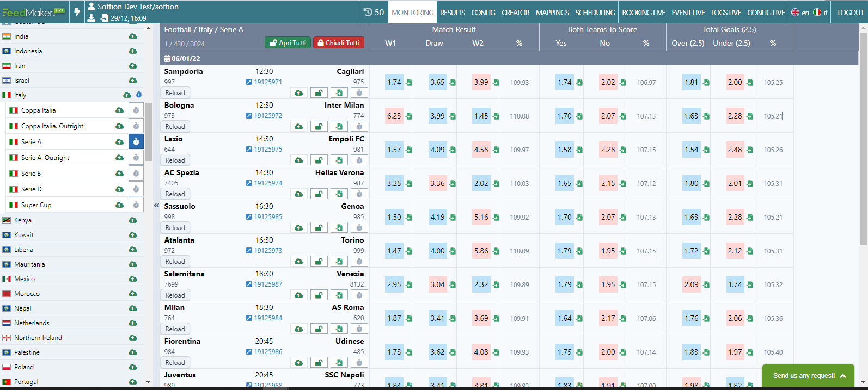Click the cloud upload icon in Sampdoria row
The width and height of the screenshot is (868, 390).
[298, 93]
